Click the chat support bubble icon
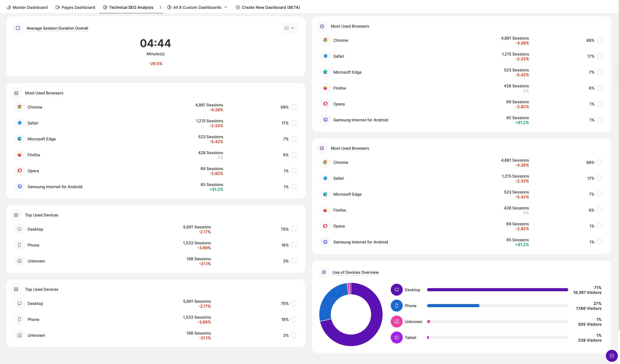The height and width of the screenshot is (364, 620). 611,356
